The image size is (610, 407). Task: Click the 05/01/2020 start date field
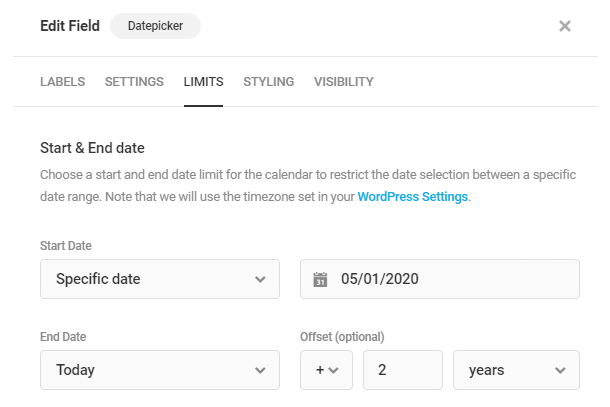440,279
